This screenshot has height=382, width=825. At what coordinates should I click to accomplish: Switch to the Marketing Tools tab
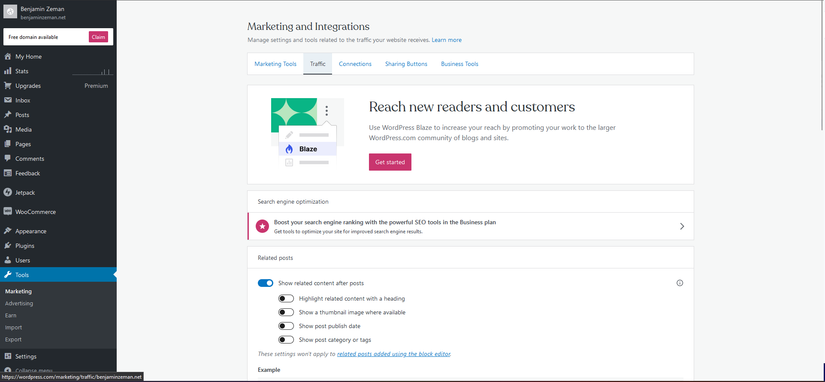(275, 64)
